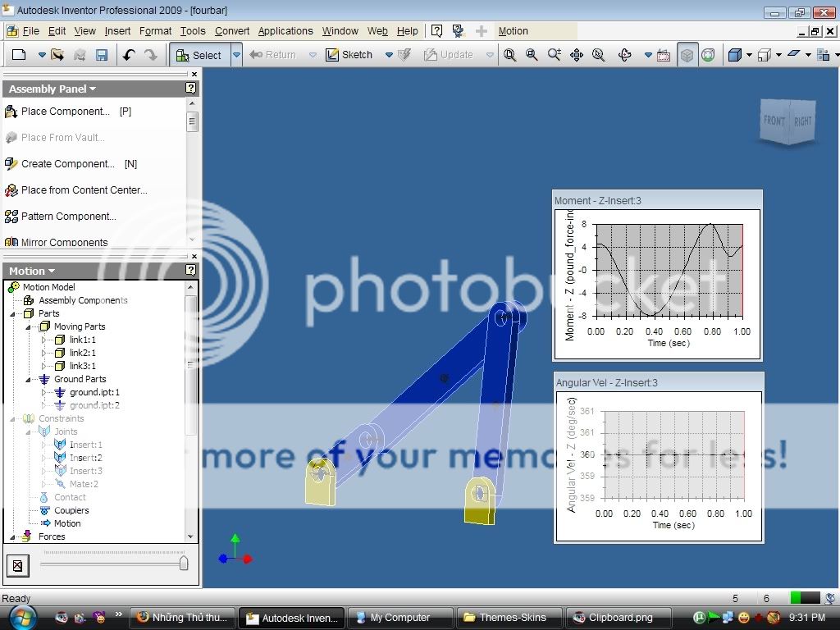
Task: Click the Moment - Z-Insert:3 graph title
Action: (x=598, y=201)
